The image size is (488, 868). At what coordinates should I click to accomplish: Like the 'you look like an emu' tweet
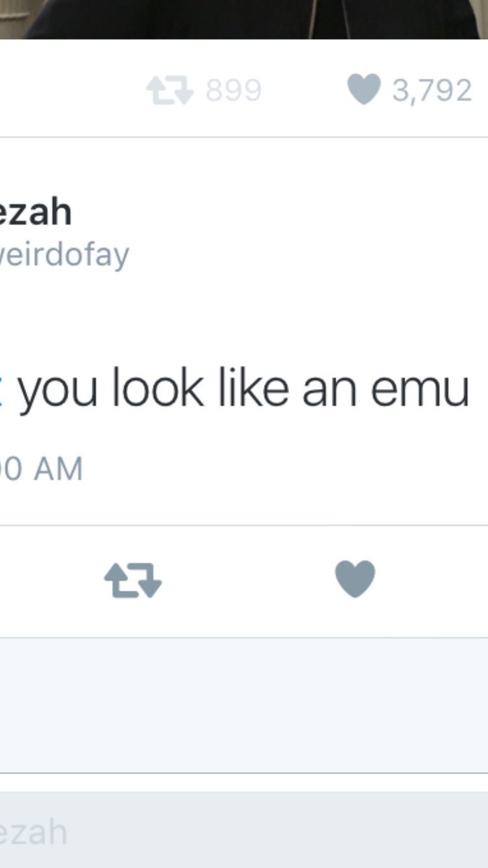coord(355,579)
